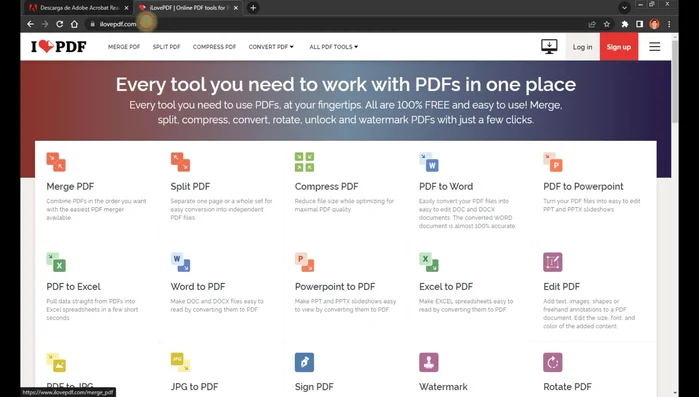Open the PDF to Word heading link
The height and width of the screenshot is (397, 699).
pyautogui.click(x=446, y=187)
